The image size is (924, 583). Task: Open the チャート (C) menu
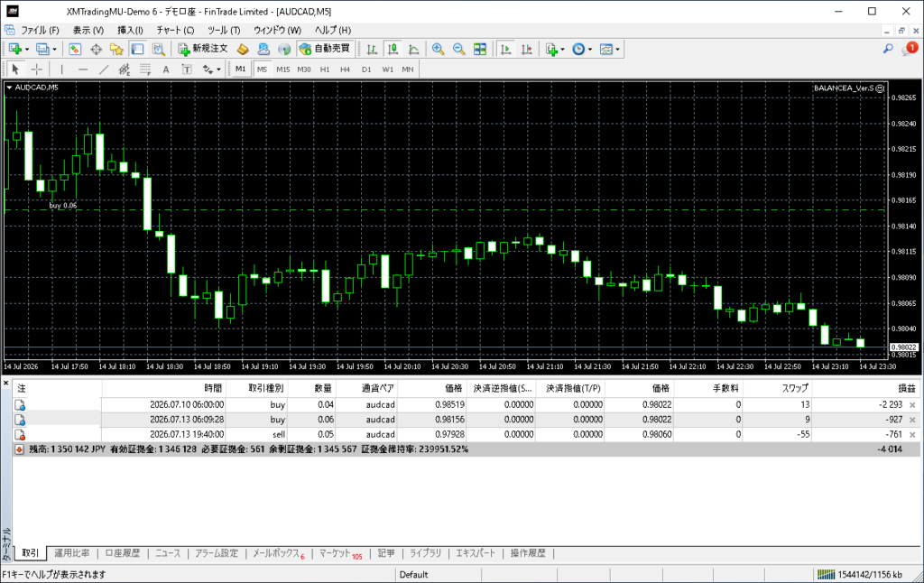[175, 30]
